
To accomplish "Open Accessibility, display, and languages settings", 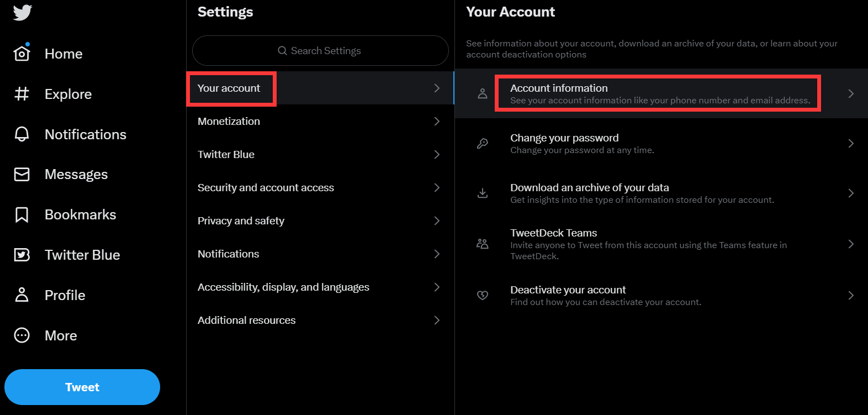I will coord(283,287).
